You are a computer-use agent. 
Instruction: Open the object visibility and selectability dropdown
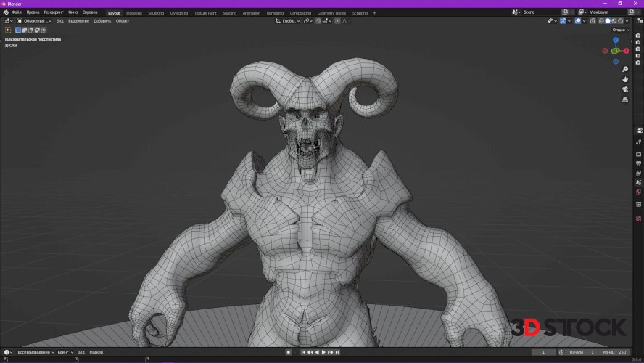tap(552, 21)
